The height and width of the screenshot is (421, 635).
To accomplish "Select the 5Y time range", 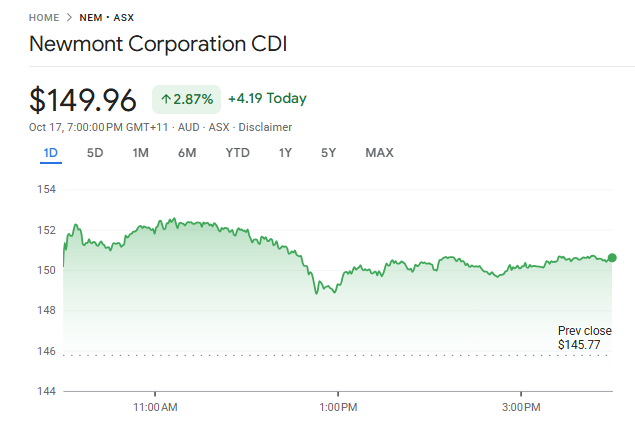I will coord(329,153).
